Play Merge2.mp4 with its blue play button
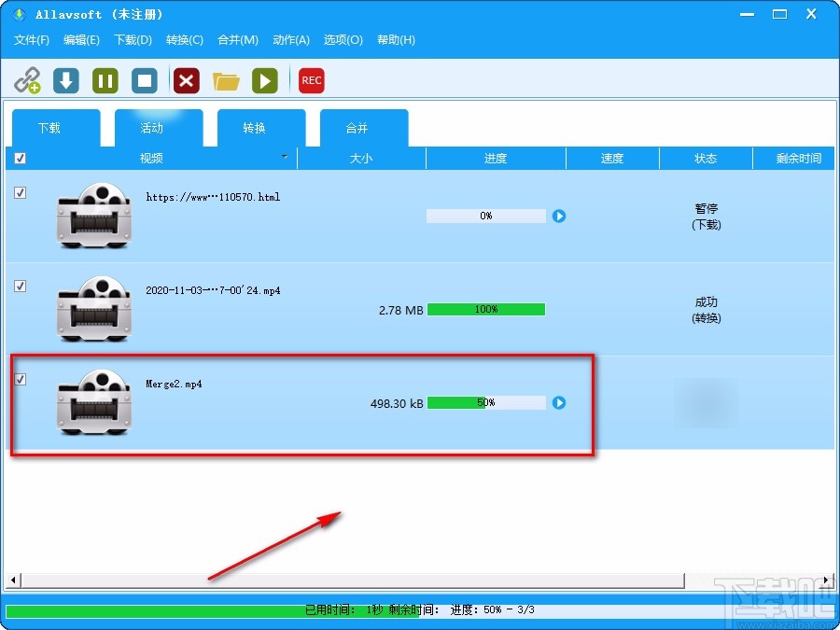Viewport: 840px width, 630px height. tap(559, 403)
